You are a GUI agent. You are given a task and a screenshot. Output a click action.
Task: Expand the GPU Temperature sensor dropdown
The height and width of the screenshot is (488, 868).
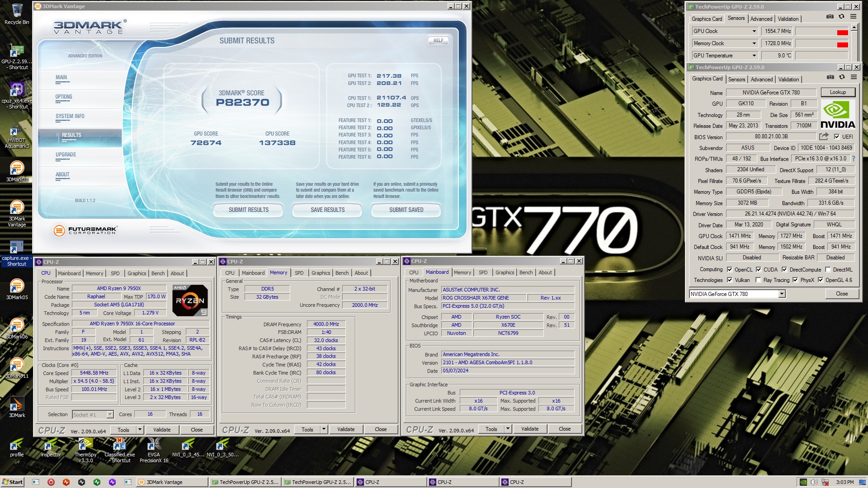[x=754, y=56]
